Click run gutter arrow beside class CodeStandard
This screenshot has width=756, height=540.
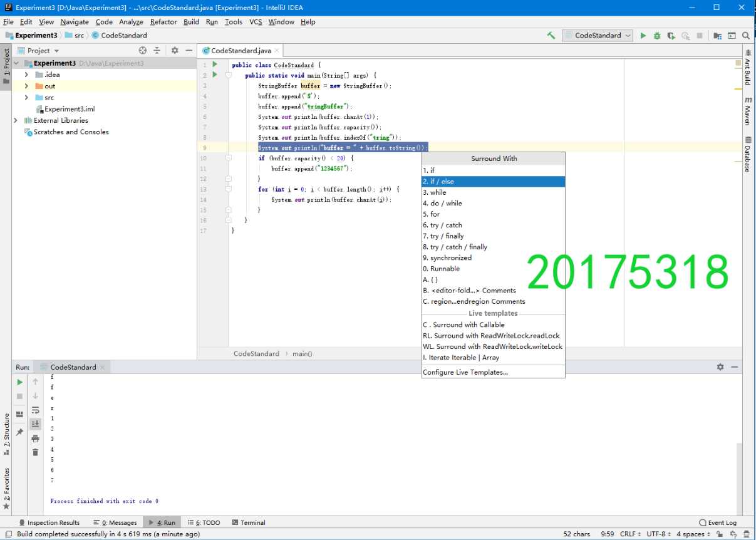215,65
